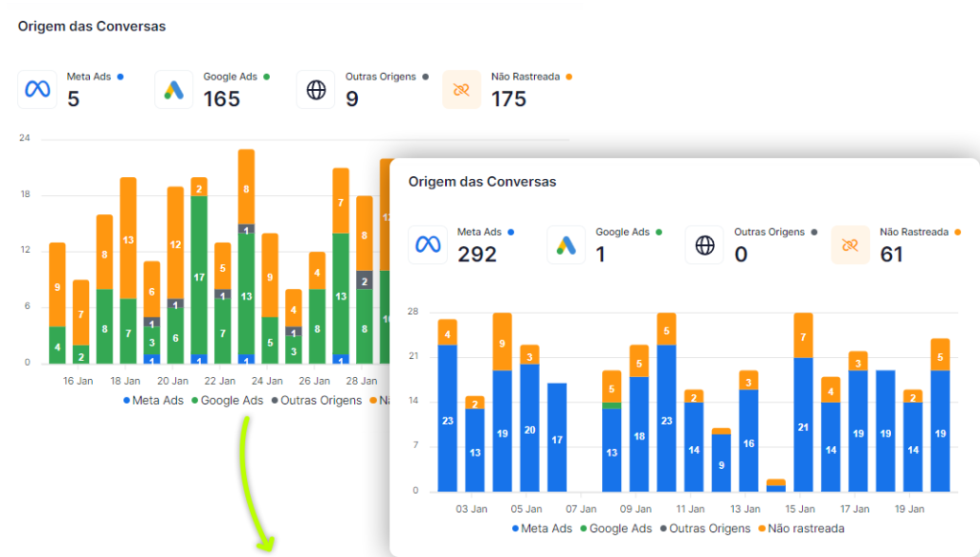The width and height of the screenshot is (980, 557).
Task: Click the Google Ads logo in the front card
Action: (566, 245)
